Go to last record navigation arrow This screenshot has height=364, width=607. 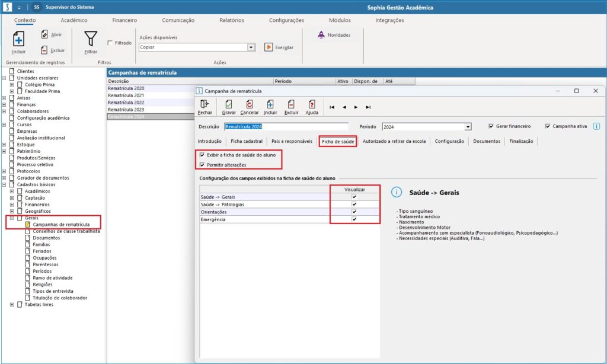click(368, 107)
